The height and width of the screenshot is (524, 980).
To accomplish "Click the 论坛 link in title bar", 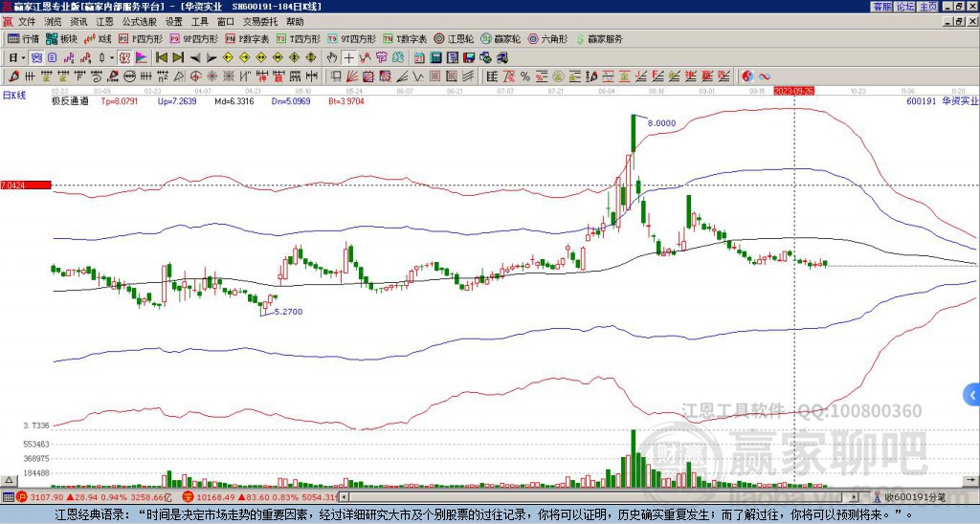I will coord(905,7).
